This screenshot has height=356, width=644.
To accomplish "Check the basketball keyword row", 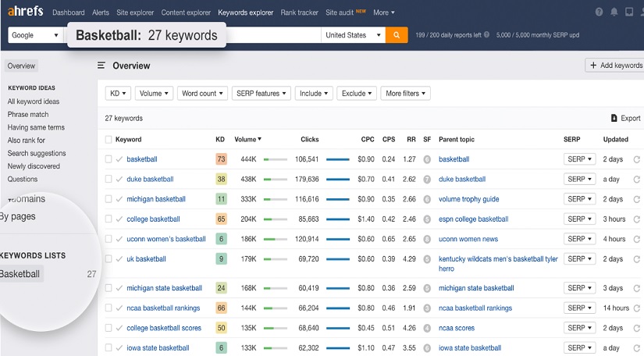I will click(x=109, y=159).
